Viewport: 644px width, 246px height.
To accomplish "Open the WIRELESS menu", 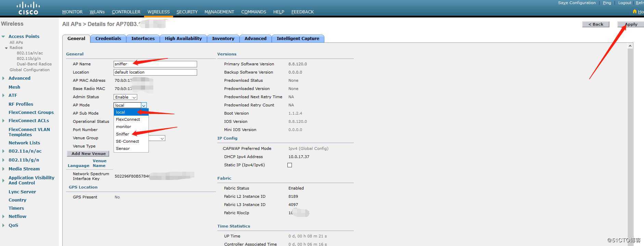I will pyautogui.click(x=158, y=12).
